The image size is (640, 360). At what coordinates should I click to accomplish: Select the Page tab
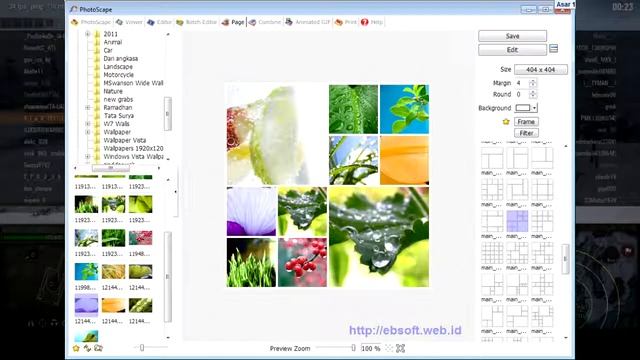[x=233, y=22]
